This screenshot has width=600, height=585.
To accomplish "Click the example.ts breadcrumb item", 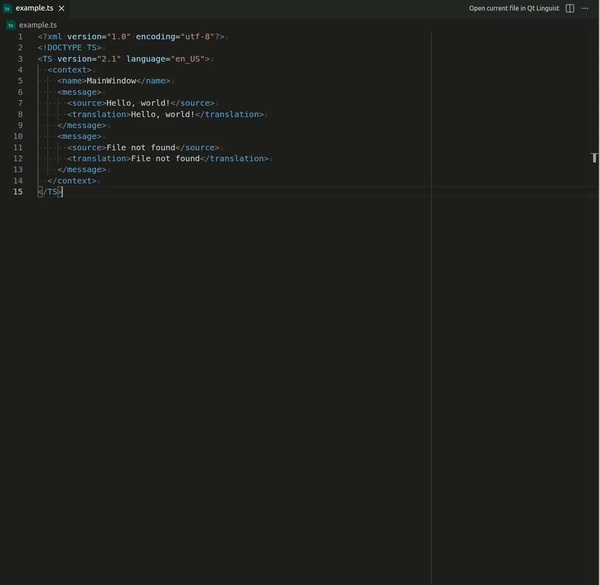I will [38, 25].
